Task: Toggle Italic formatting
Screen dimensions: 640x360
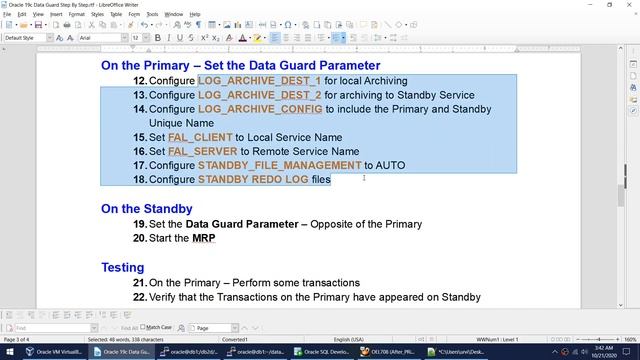Action: 169,38
